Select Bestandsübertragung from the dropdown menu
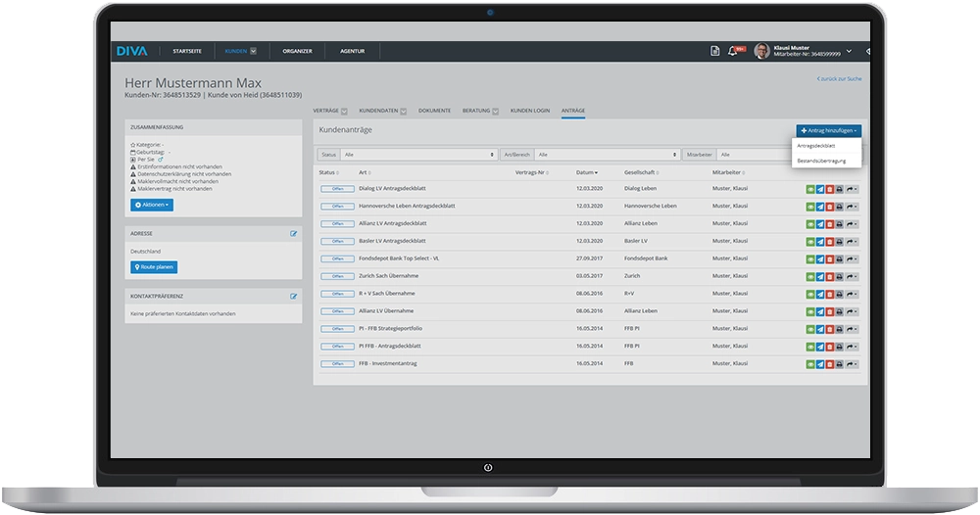This screenshot has height=515, width=980. pos(820,160)
